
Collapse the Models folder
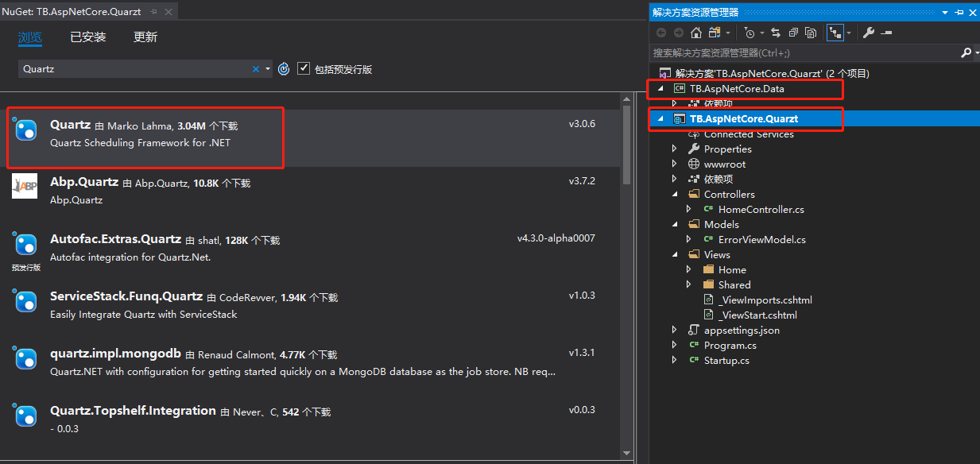(676, 225)
